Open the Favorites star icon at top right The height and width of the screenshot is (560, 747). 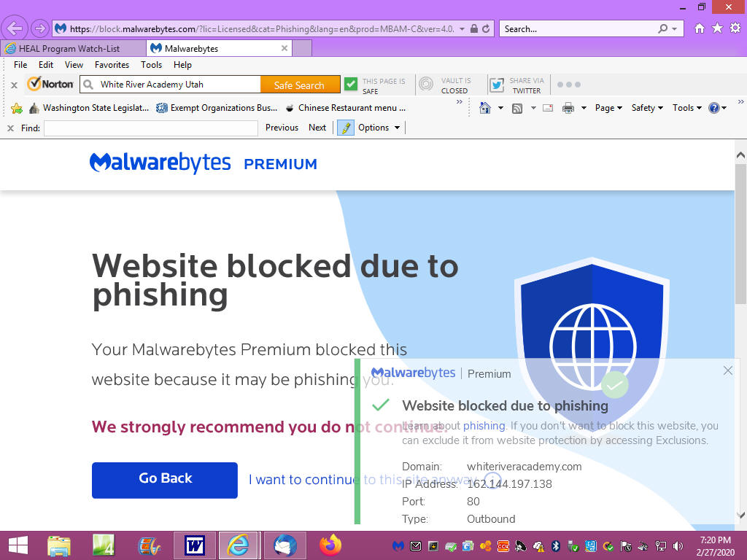pyautogui.click(x=717, y=28)
